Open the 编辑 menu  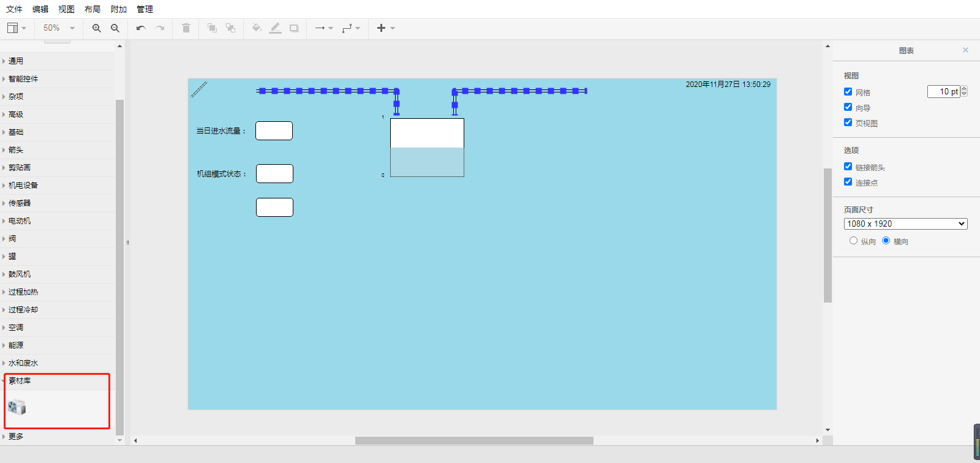(40, 9)
